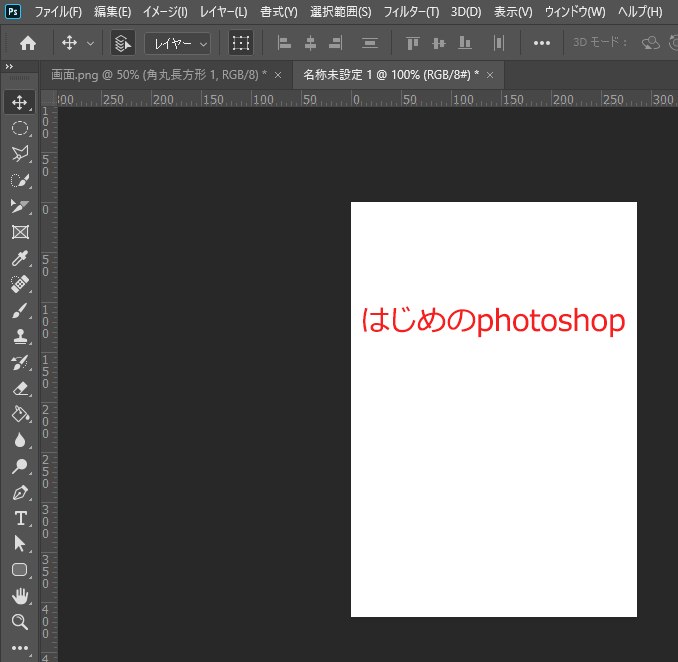Select the Rounded Rectangle shape tool
Image resolution: width=678 pixels, height=662 pixels.
tap(20, 570)
